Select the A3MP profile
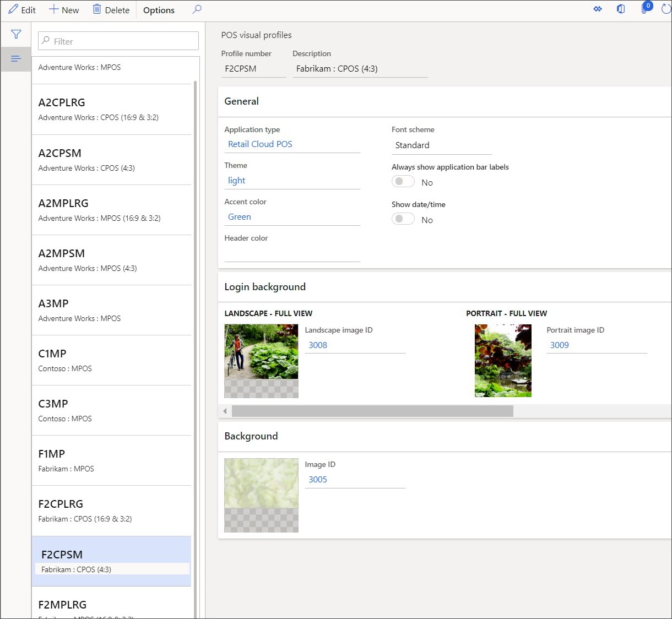Viewport: 672px width, 619px height. pos(111,310)
